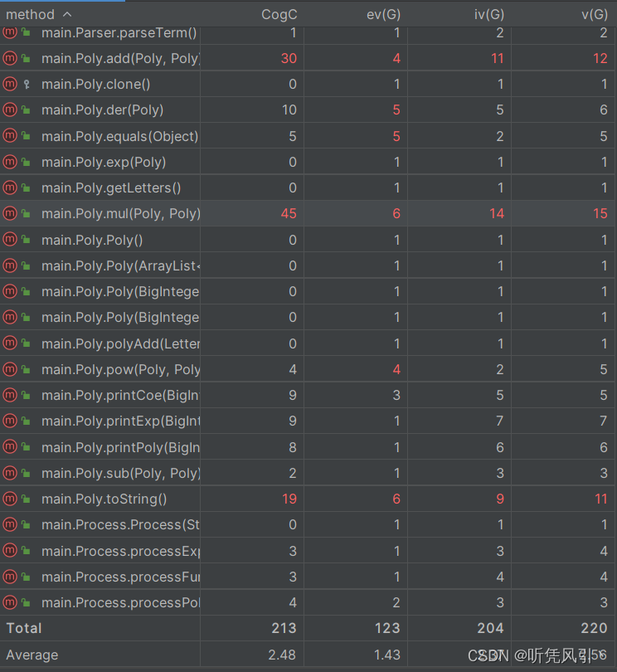Sort by the ev(G) column header
617x672 pixels.
(383, 15)
